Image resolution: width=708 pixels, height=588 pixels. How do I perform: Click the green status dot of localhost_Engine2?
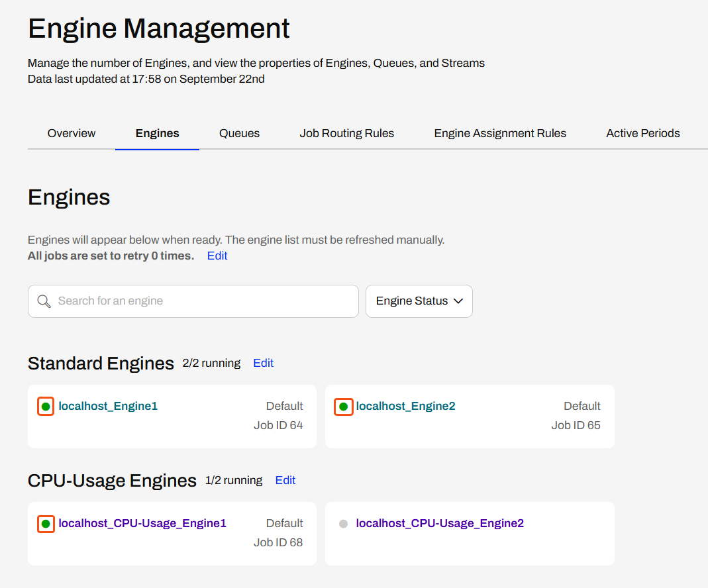(x=343, y=407)
